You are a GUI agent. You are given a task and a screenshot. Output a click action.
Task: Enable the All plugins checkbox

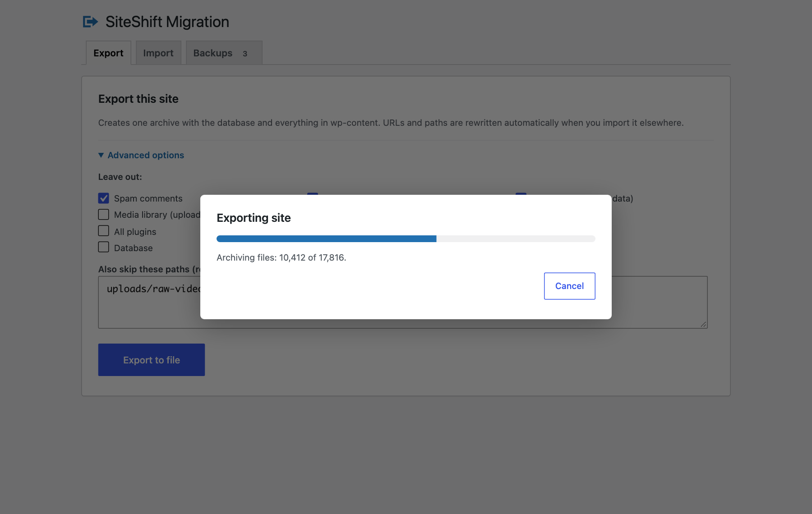coord(104,231)
